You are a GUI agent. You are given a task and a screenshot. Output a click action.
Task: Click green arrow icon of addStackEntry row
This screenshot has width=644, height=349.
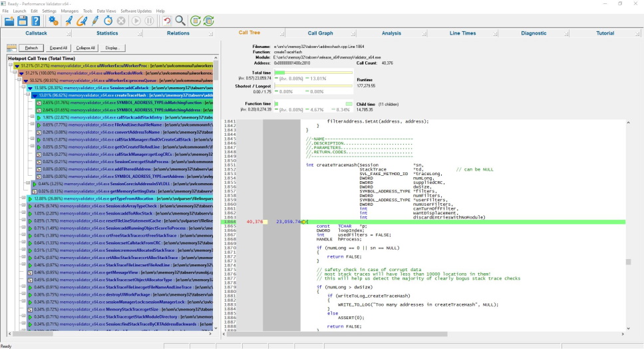coord(39,118)
